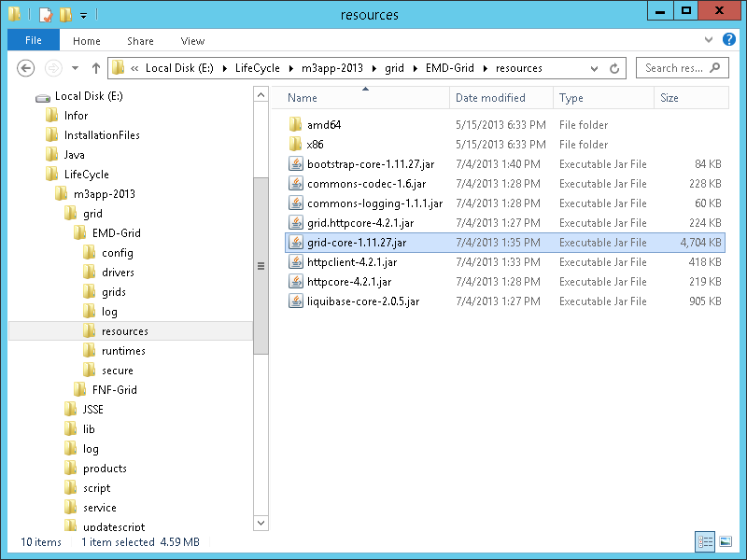Select the FNF-Grid folder in the tree
This screenshot has width=747, height=560.
pyautogui.click(x=114, y=390)
